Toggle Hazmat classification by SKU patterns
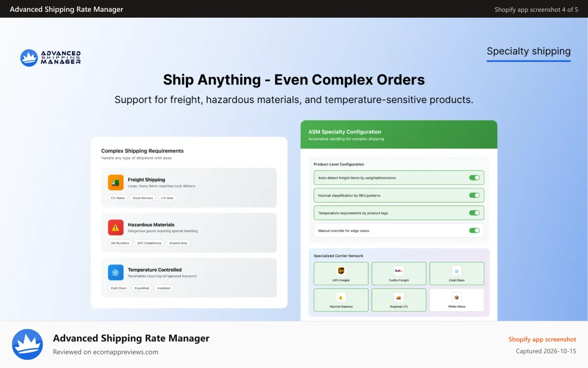This screenshot has width=588, height=368. click(474, 195)
